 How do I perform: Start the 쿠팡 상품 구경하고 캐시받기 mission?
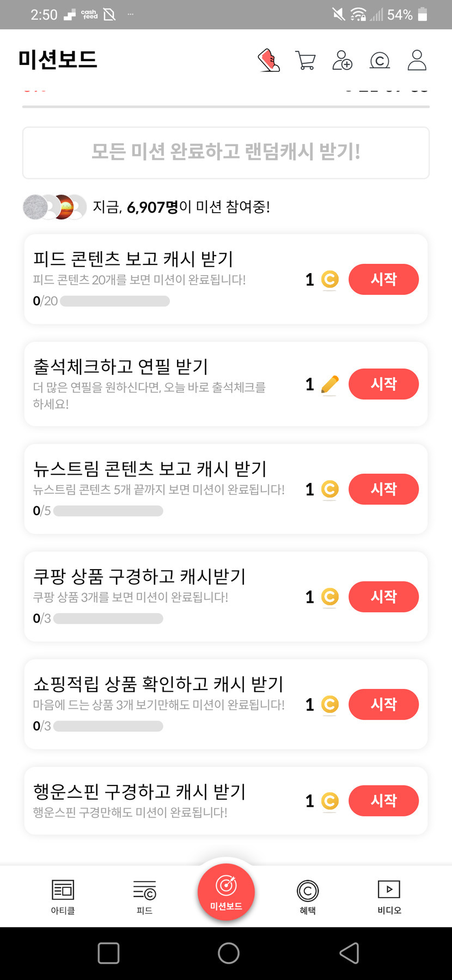coord(383,597)
